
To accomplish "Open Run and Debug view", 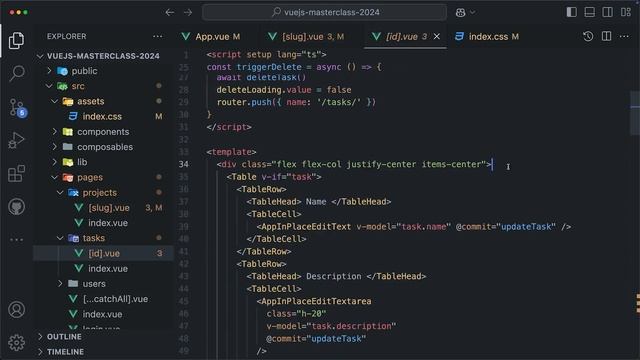I will pyautogui.click(x=16, y=140).
